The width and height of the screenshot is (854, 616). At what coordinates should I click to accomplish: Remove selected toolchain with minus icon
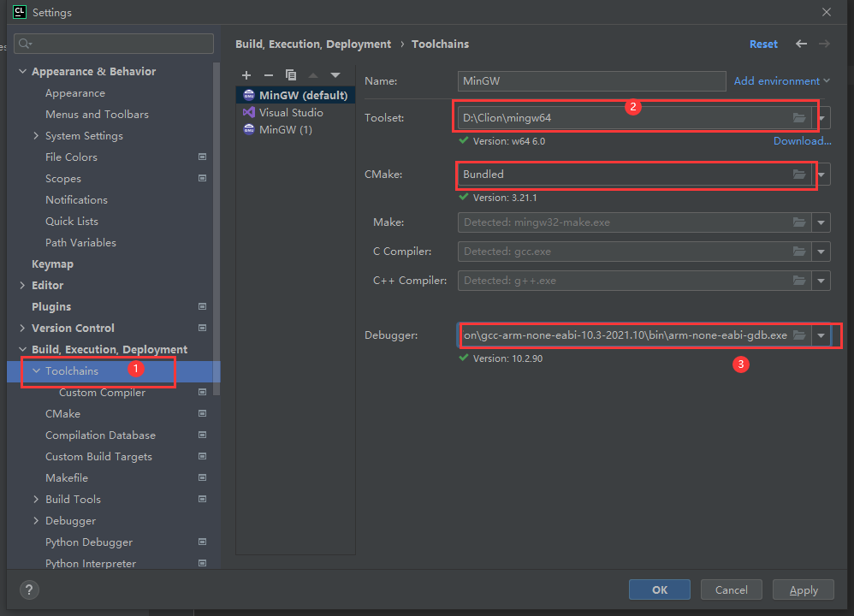[269, 75]
